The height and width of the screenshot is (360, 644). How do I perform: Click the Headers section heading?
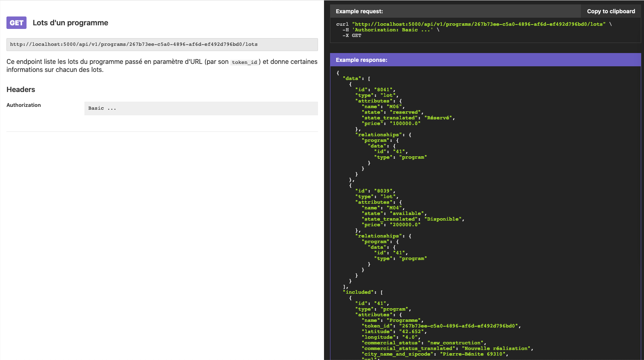click(21, 90)
